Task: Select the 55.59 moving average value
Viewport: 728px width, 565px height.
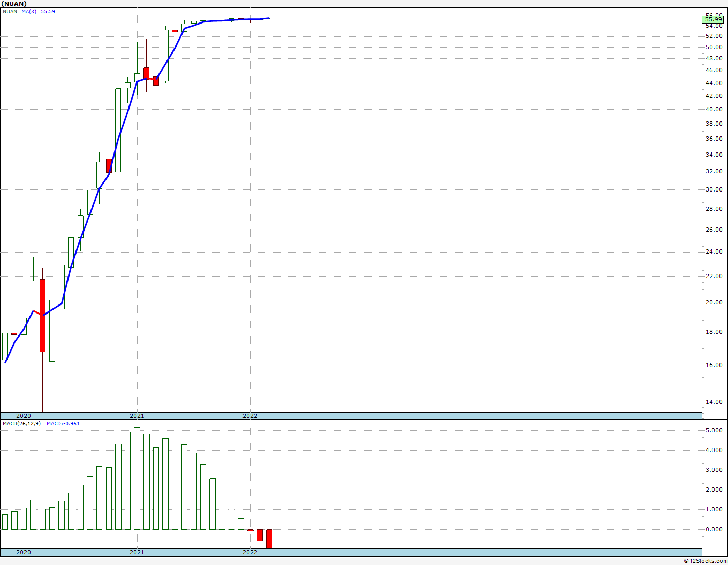Action: coord(48,11)
